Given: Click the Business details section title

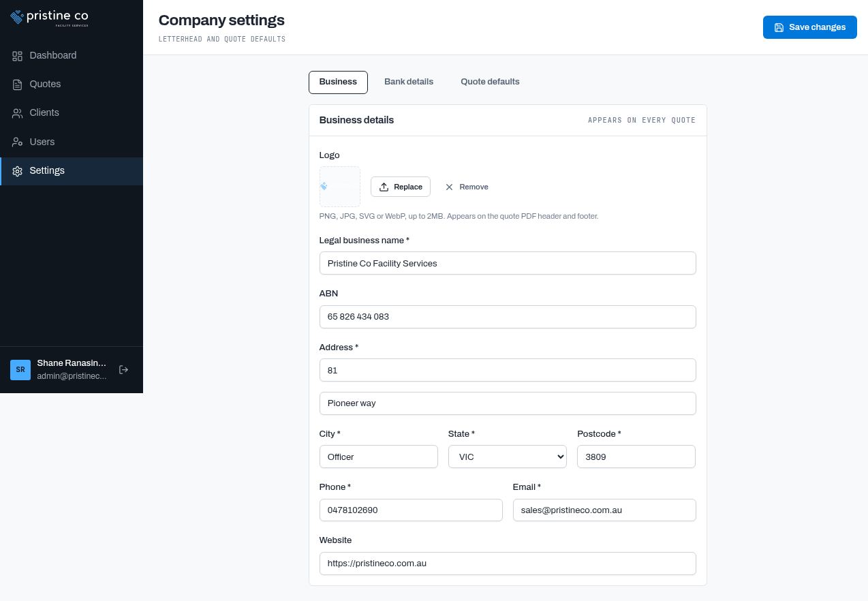Looking at the screenshot, I should pyautogui.click(x=356, y=120).
